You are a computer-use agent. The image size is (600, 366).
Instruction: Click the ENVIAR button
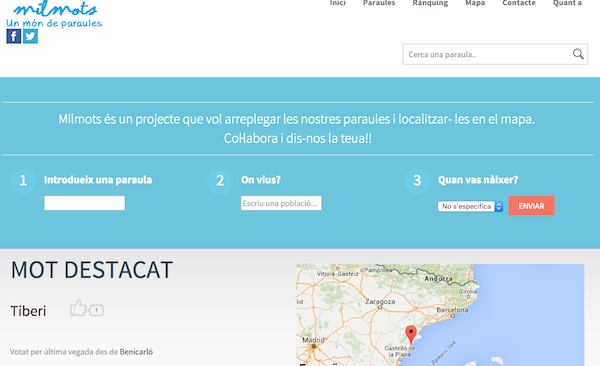pos(531,206)
